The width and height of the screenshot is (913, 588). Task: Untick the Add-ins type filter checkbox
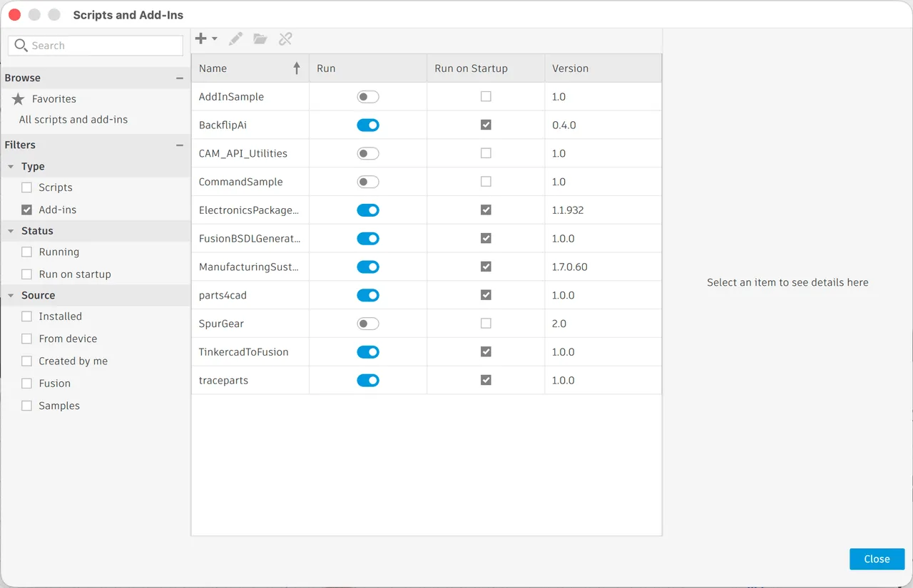tap(26, 210)
